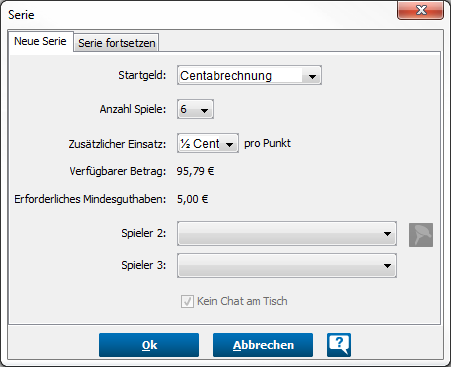This screenshot has height=367, width=451.
Task: Open the Zusätzlicher Einsatz dropdown
Action: click(x=208, y=143)
